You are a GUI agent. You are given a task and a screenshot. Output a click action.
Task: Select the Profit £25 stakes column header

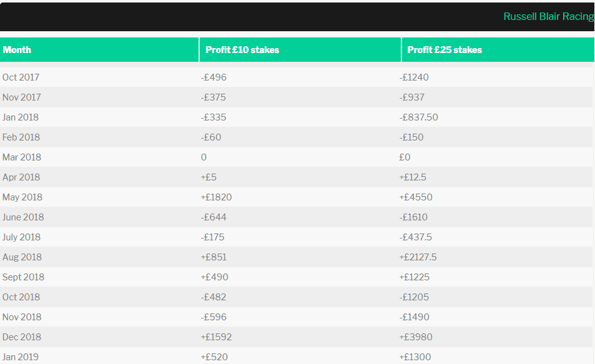click(x=445, y=50)
